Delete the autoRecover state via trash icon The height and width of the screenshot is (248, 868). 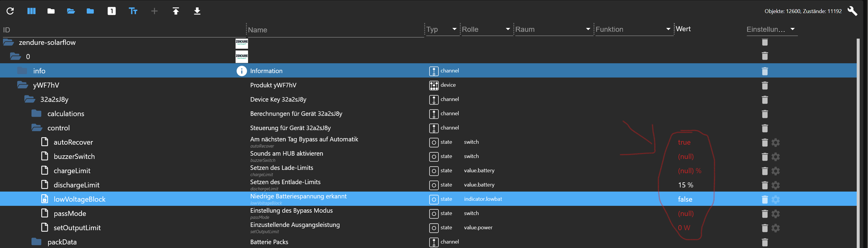(765, 143)
